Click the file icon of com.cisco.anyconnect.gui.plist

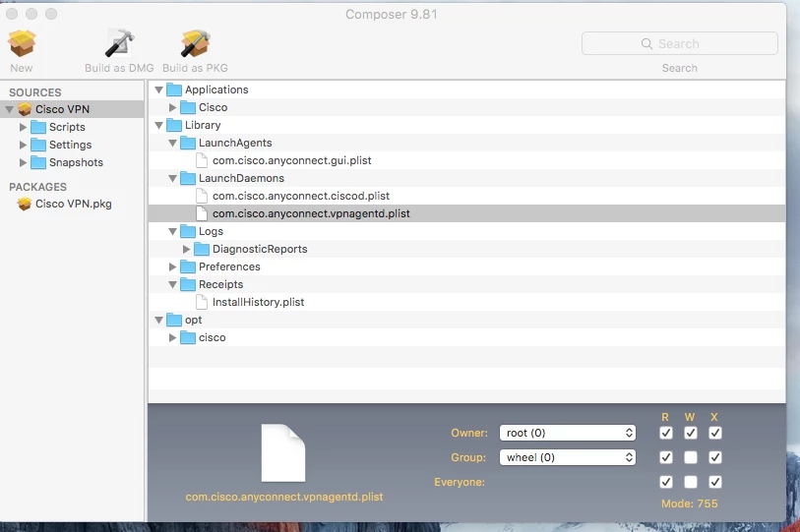202,160
